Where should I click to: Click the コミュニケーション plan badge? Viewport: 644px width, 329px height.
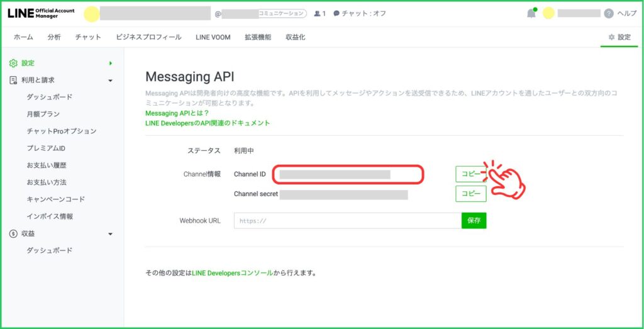pos(282,14)
